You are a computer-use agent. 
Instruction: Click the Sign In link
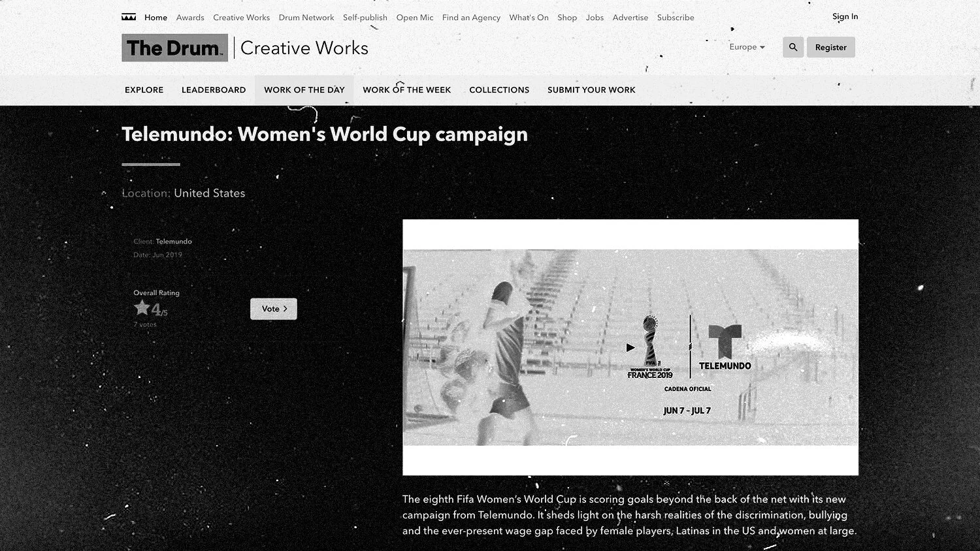coord(845,16)
